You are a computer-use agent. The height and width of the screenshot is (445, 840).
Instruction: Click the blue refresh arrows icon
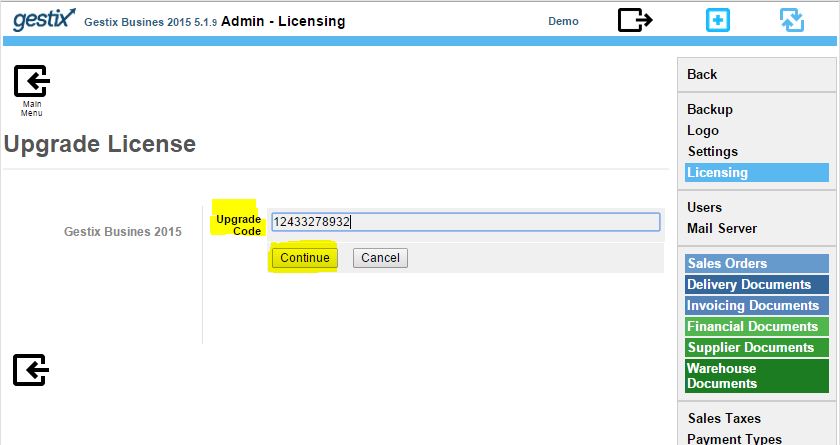pyautogui.click(x=792, y=20)
